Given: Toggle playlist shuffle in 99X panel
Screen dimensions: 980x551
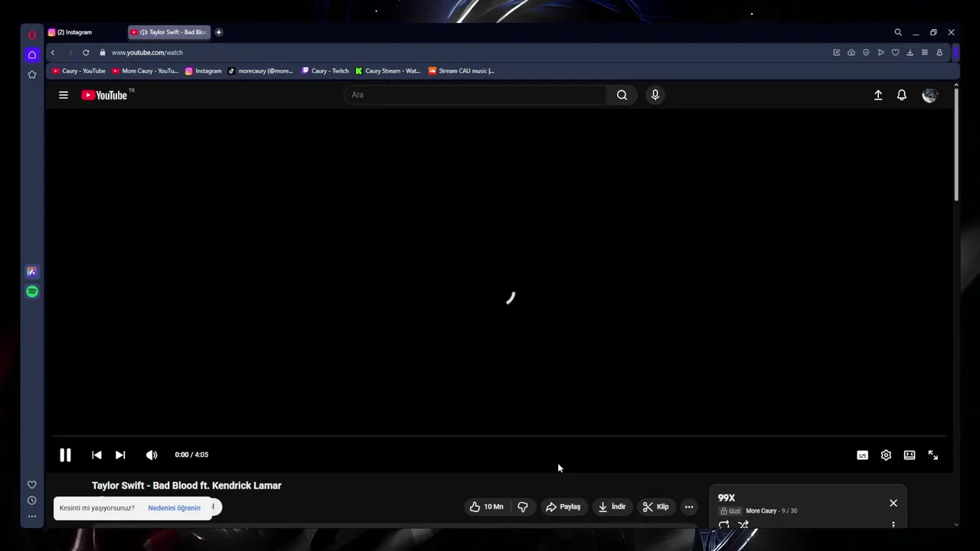Looking at the screenshot, I should click(x=743, y=526).
